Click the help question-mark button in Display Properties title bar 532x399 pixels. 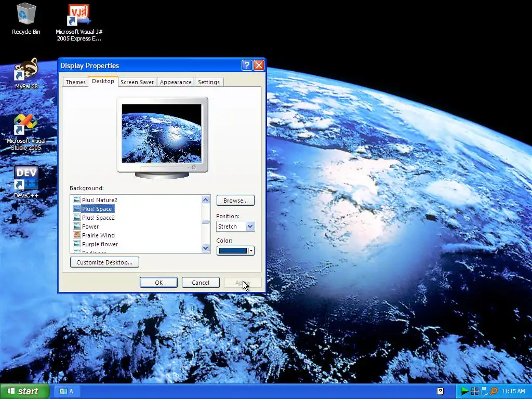247,65
